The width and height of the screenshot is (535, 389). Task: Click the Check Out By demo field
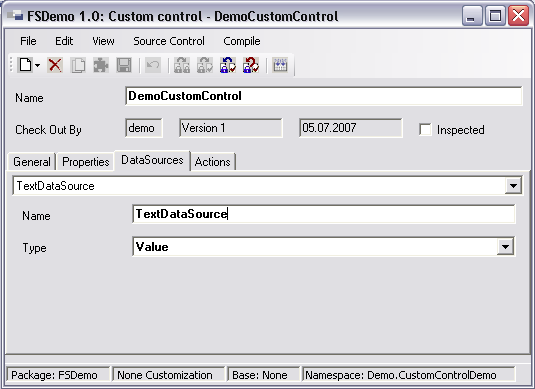144,128
